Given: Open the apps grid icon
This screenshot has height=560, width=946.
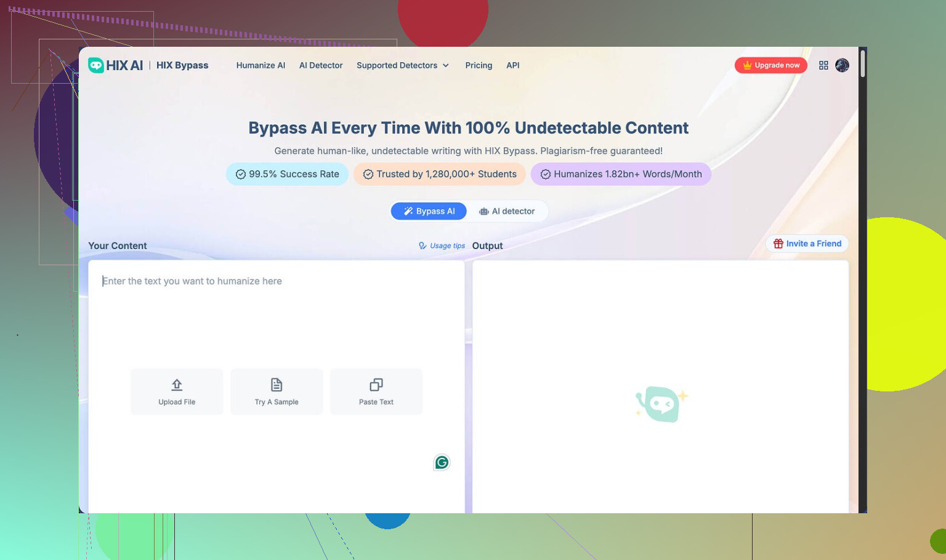Looking at the screenshot, I should click(x=823, y=65).
